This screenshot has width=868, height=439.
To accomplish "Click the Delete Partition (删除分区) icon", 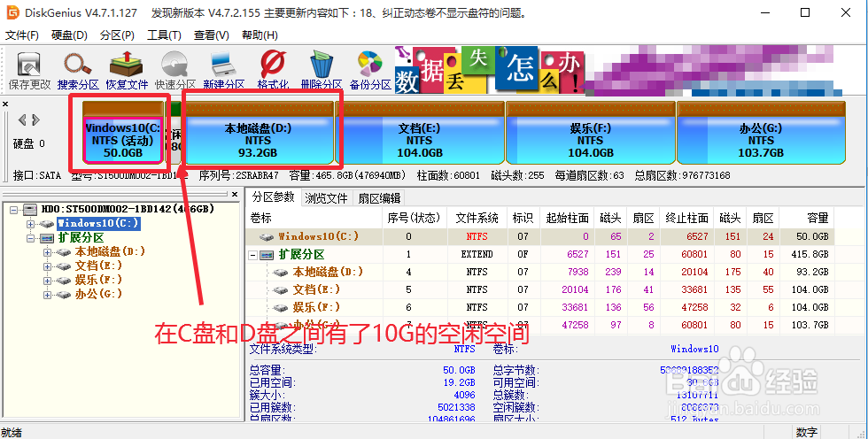I will tap(322, 64).
